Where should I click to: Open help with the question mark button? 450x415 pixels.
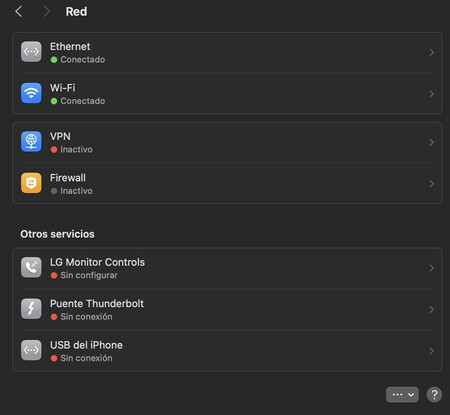click(434, 395)
